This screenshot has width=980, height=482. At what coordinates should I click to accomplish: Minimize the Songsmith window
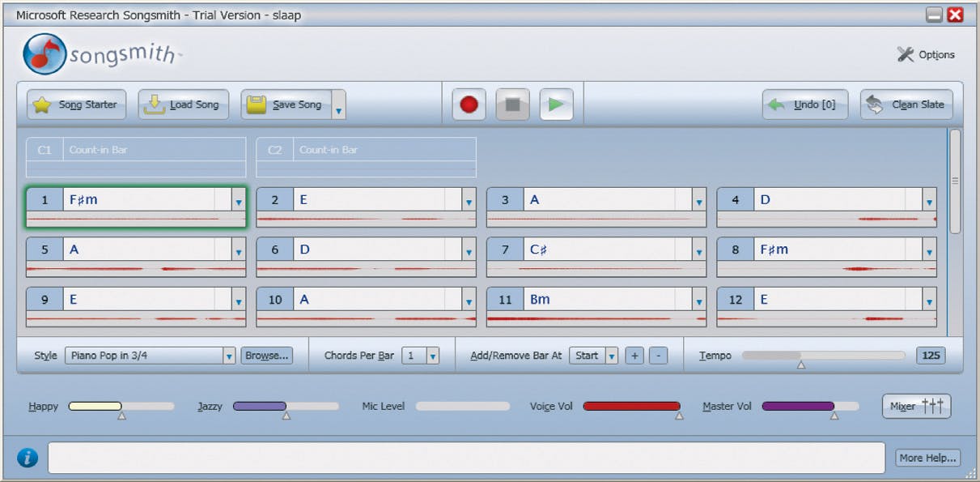pyautogui.click(x=934, y=15)
